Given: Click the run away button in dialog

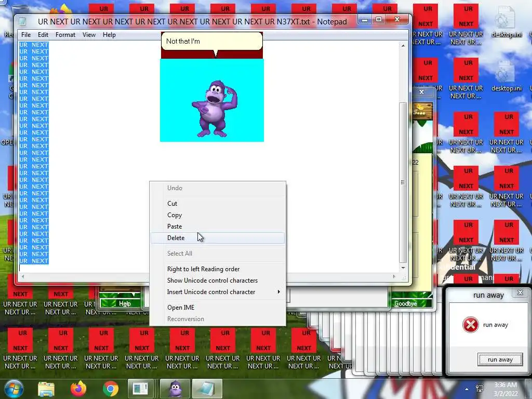Looking at the screenshot, I should [500, 360].
